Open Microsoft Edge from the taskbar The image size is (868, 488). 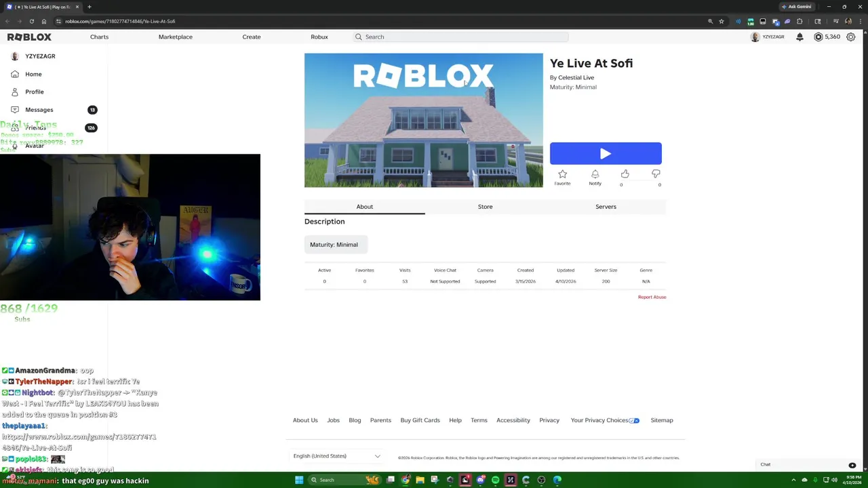click(557, 480)
